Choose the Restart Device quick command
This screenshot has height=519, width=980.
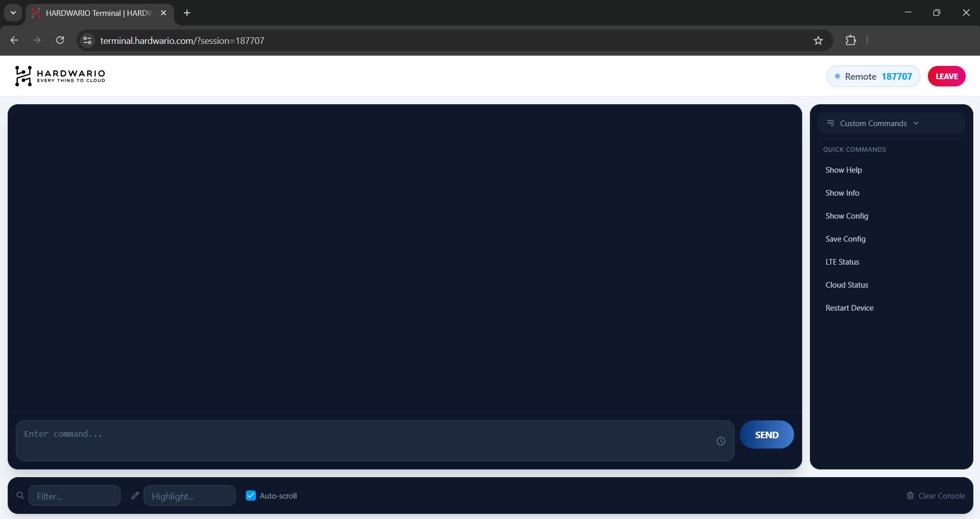click(x=849, y=308)
